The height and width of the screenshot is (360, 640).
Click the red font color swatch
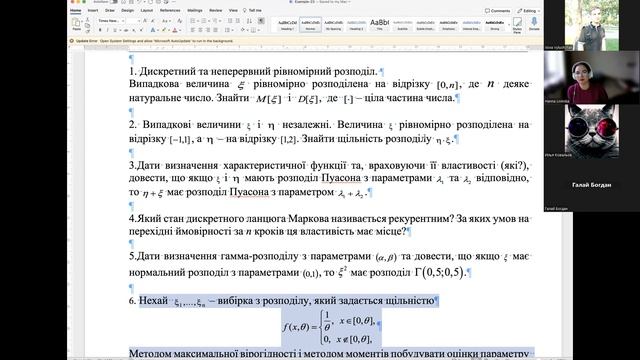[x=175, y=30]
